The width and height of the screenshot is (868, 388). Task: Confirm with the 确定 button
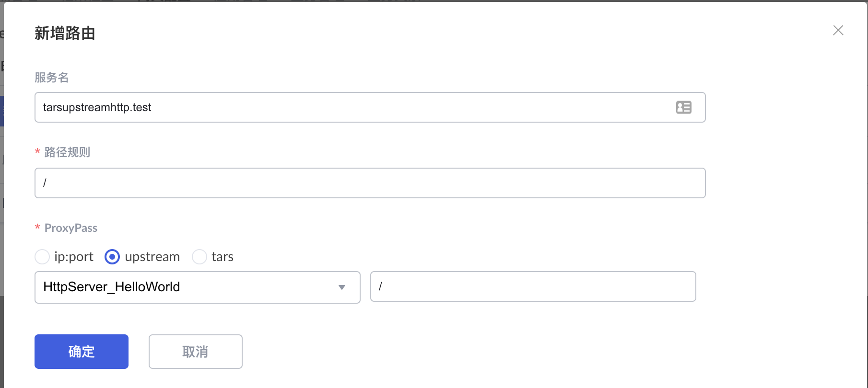coord(82,352)
